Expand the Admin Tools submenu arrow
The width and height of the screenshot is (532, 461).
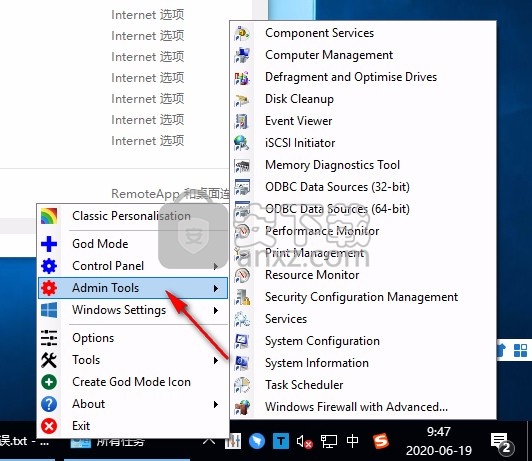pos(216,288)
